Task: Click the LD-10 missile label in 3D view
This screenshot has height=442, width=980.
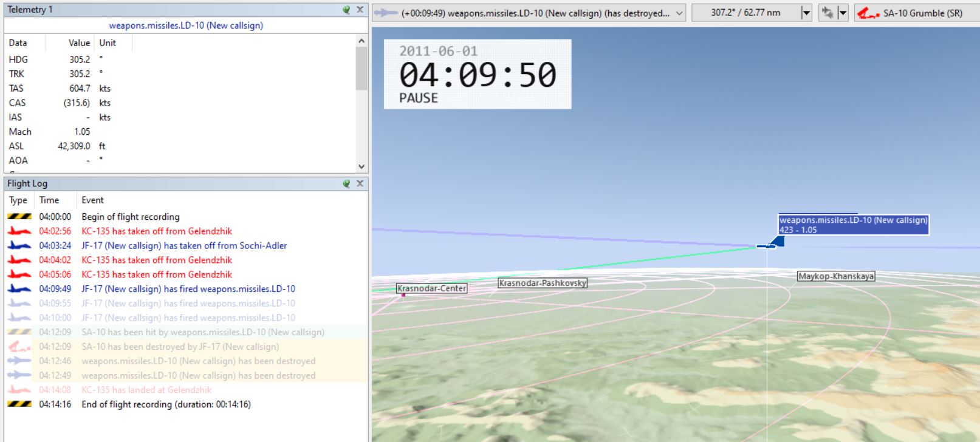Action: [x=853, y=225]
